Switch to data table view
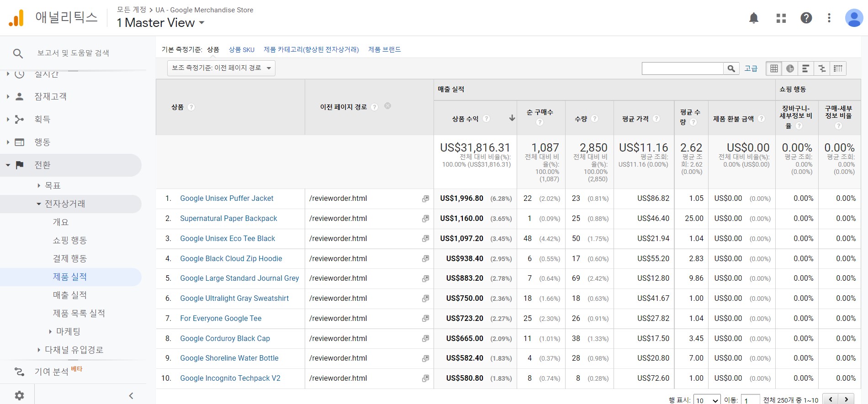 coord(774,68)
